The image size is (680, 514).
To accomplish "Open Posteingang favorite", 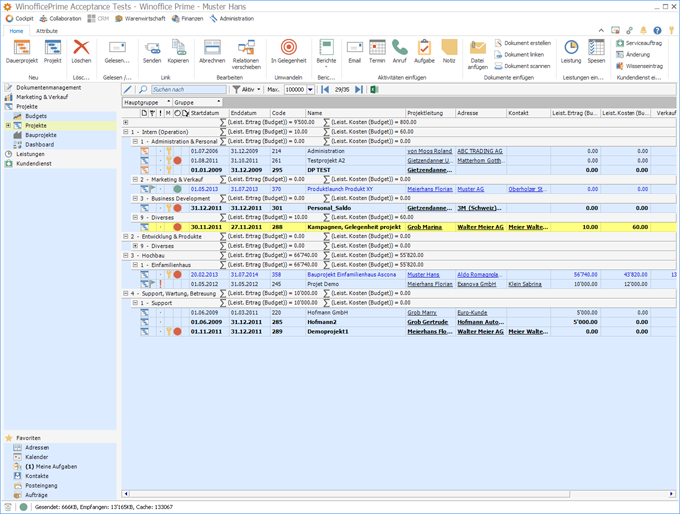I will (41, 486).
